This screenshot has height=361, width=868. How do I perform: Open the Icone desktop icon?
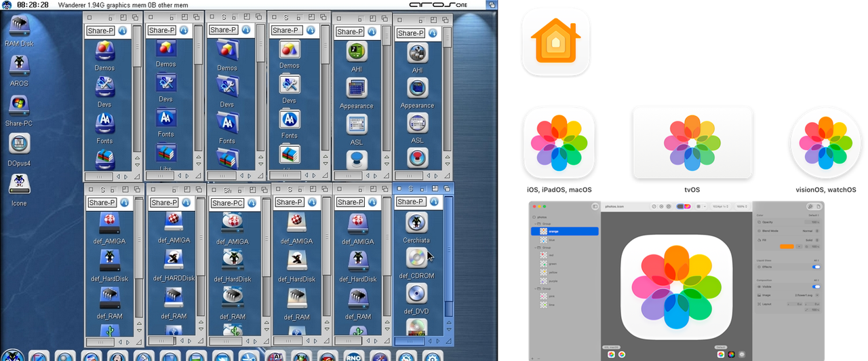click(x=19, y=184)
